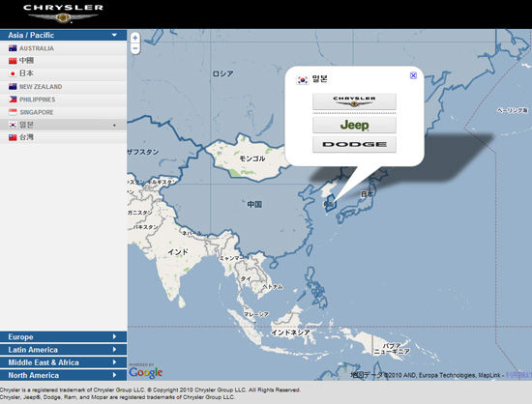Viewport: 532px width, 404px height.
Task: Open the Chrysler brand button in popup
Action: (x=354, y=101)
